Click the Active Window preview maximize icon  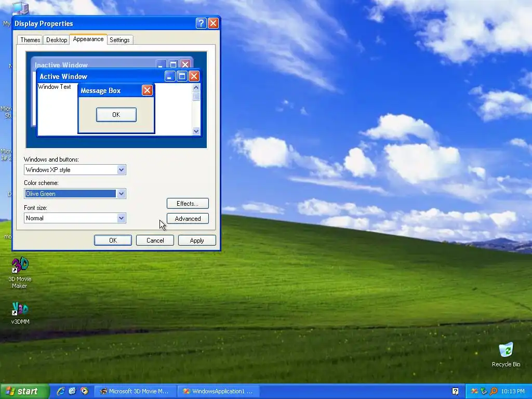[182, 76]
